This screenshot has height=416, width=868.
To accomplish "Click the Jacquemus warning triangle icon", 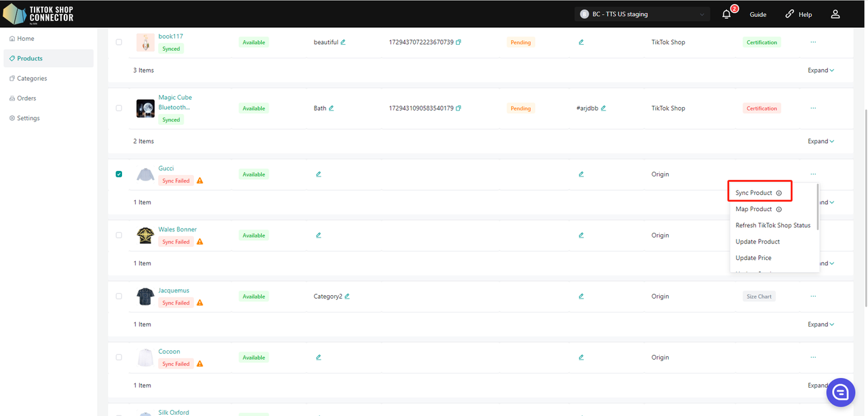I will [x=200, y=303].
